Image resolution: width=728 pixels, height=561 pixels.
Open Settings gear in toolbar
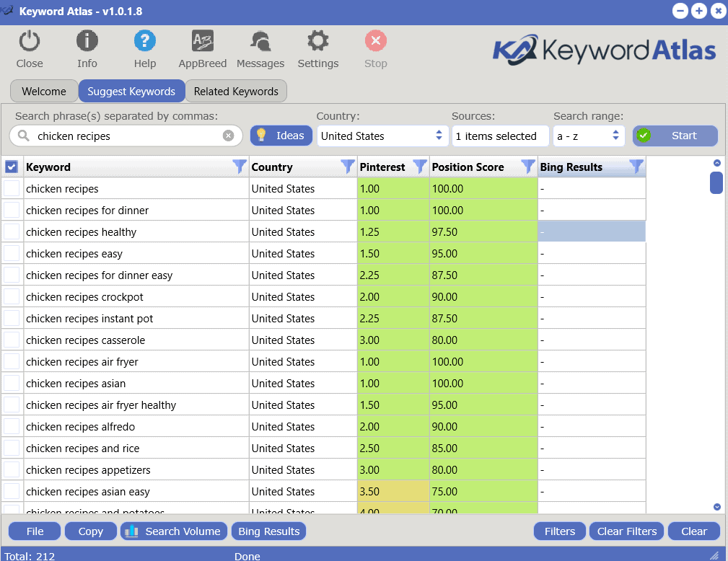[317, 42]
